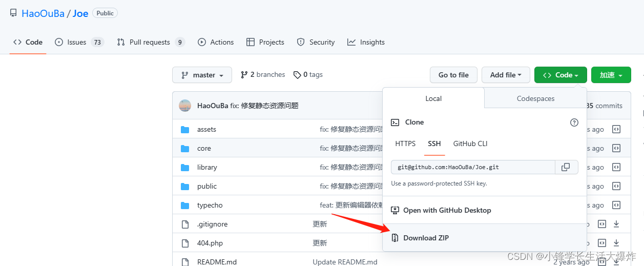Screen dimensions: 644x266
Task: Click the SSH clone URL field
Action: (x=473, y=167)
